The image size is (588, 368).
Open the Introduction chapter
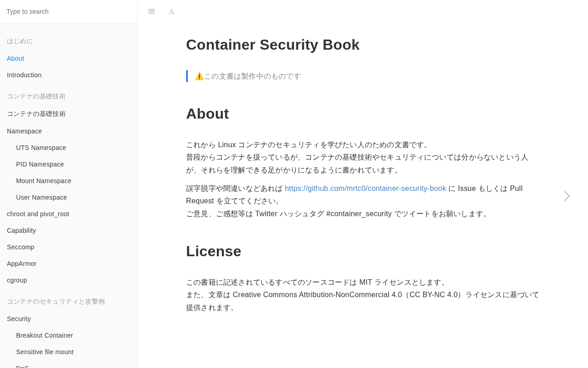click(24, 75)
